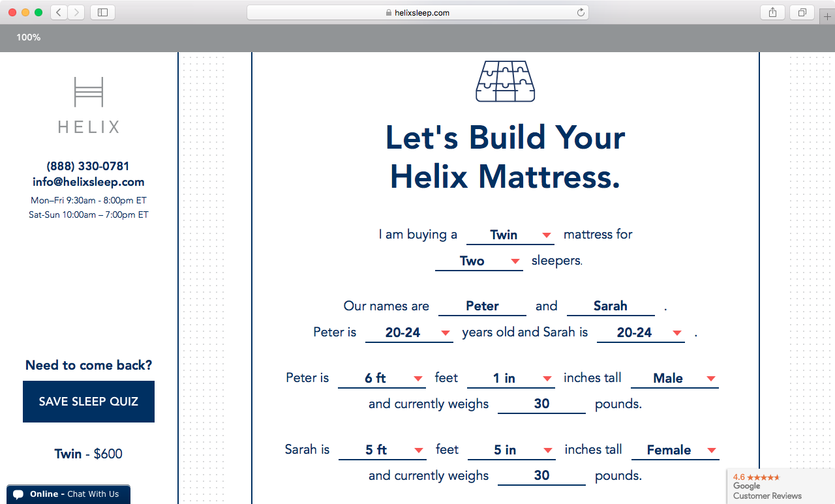The height and width of the screenshot is (504, 835).
Task: Go forward using Safari's forward arrow
Action: [x=76, y=12]
